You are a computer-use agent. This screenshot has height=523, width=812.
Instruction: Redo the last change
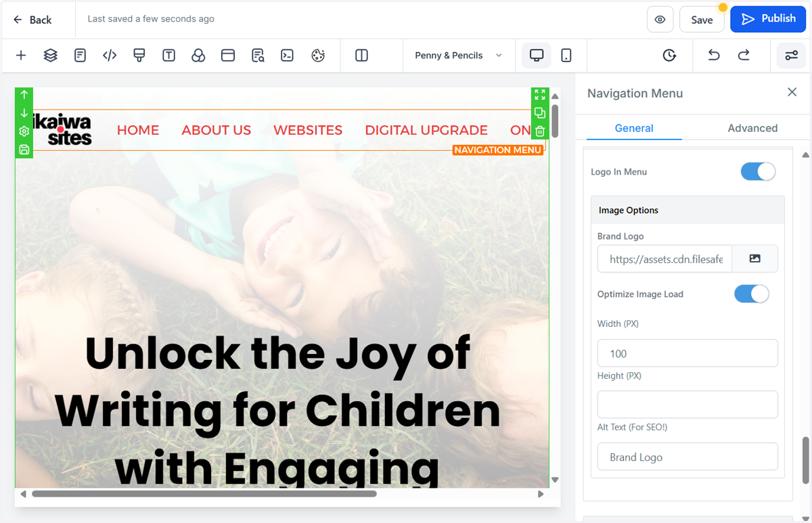pos(744,55)
